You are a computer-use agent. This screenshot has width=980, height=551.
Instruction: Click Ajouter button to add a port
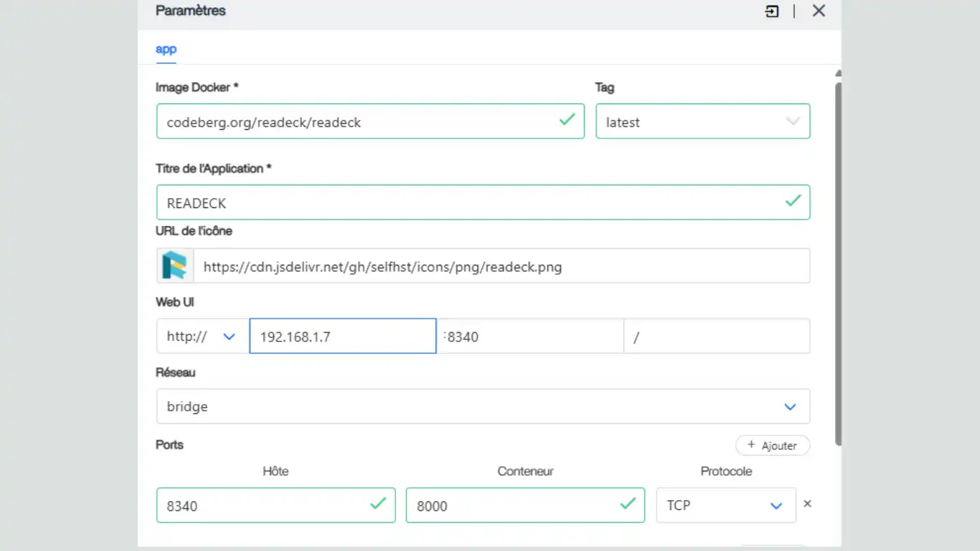[772, 446]
